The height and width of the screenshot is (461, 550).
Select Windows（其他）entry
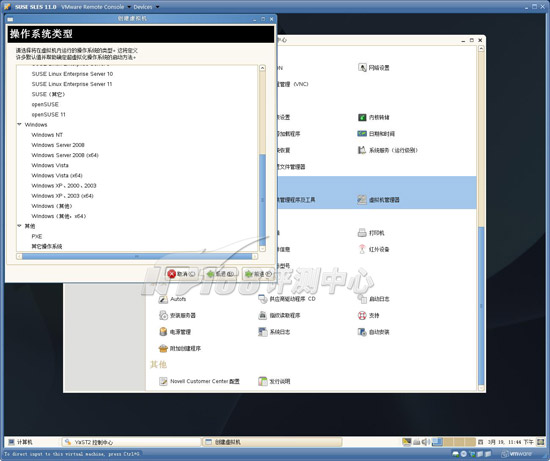(52, 206)
